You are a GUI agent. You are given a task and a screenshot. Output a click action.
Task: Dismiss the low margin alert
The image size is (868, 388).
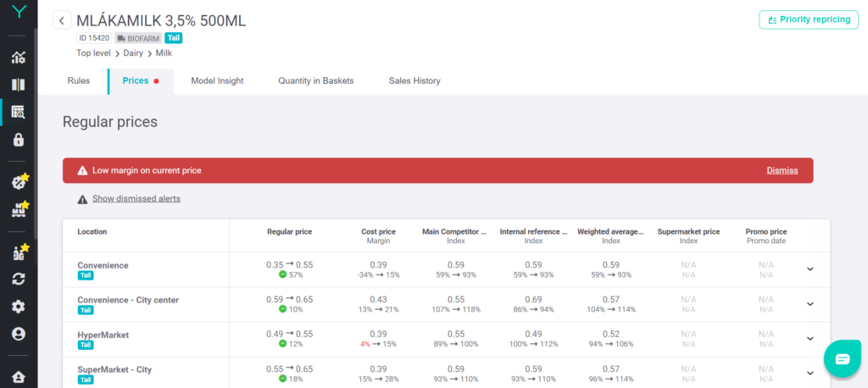tap(782, 170)
